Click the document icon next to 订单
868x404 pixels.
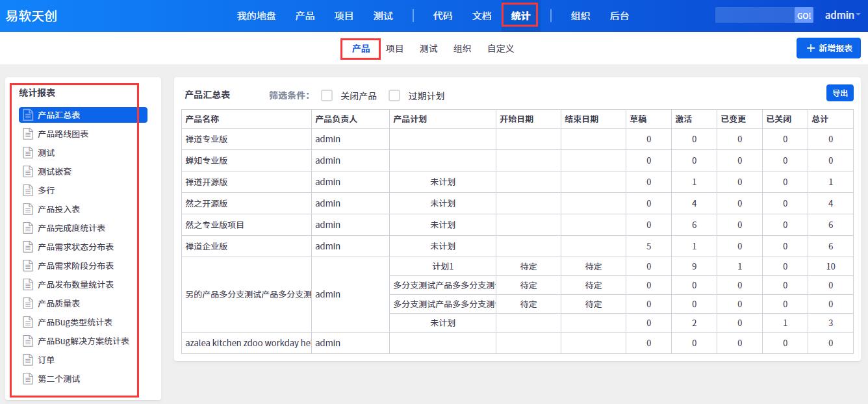coord(28,360)
